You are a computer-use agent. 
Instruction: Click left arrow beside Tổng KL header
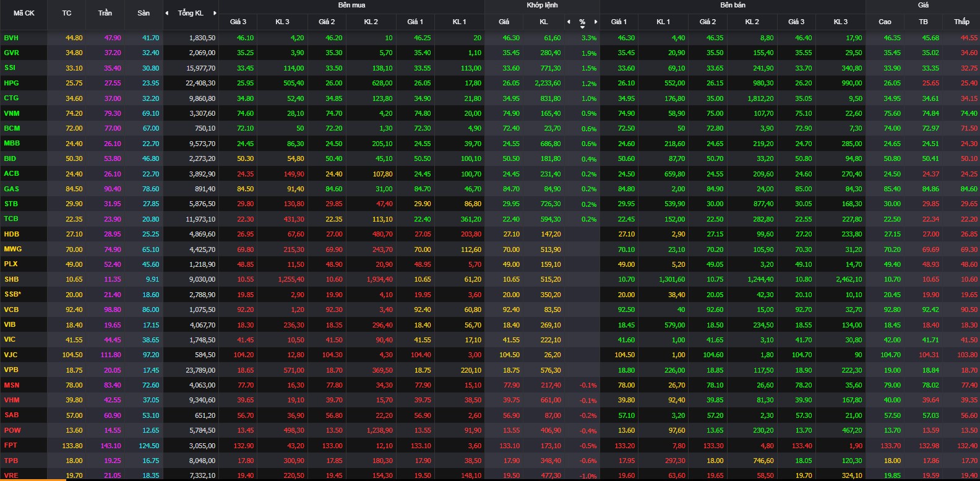pos(166,13)
